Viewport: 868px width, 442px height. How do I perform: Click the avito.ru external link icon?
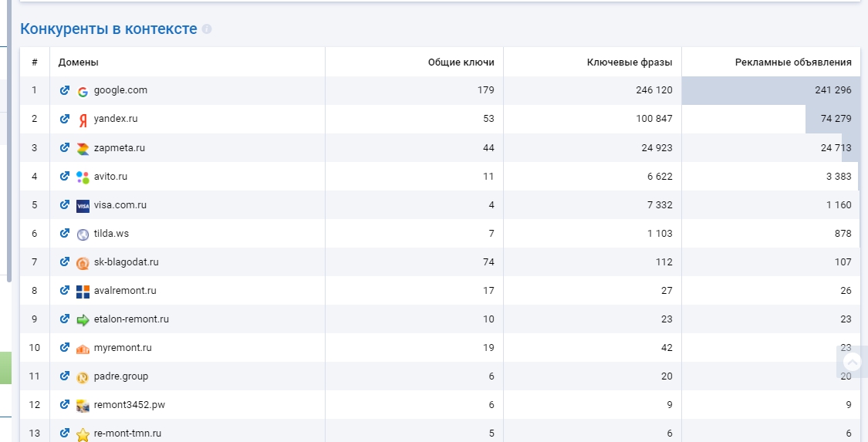point(65,176)
